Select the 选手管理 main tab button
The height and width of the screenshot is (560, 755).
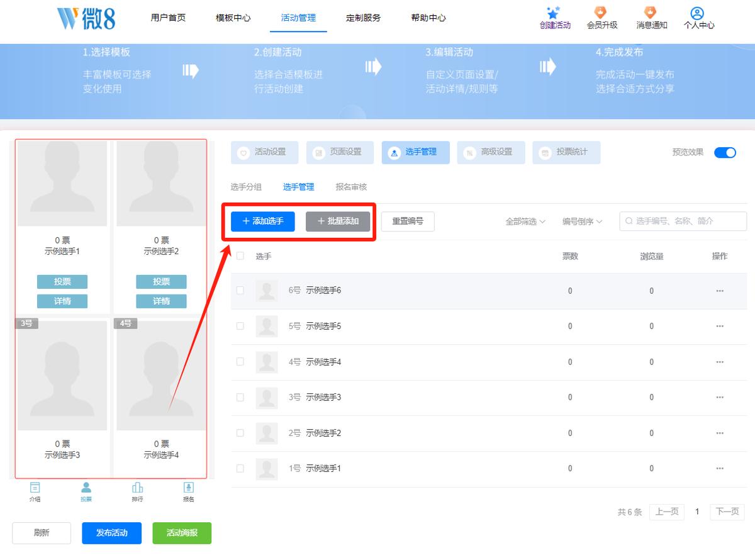tap(416, 152)
